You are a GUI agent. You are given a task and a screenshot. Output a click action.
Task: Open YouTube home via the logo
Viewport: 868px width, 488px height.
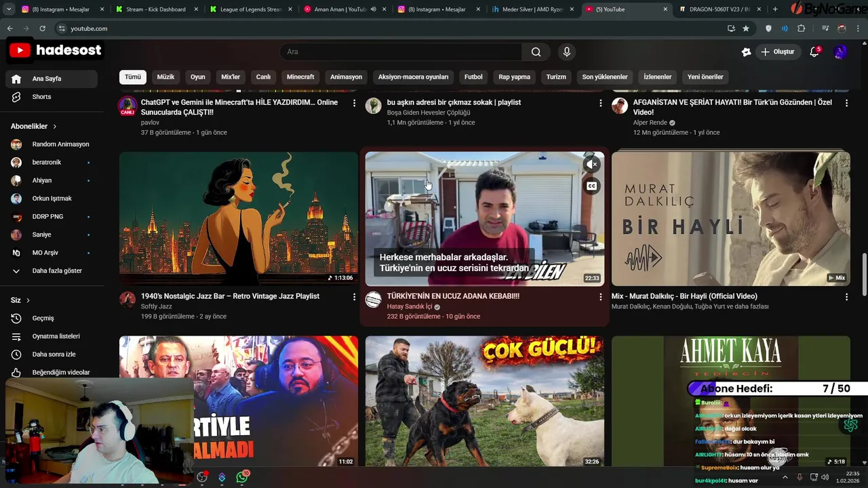tap(56, 50)
